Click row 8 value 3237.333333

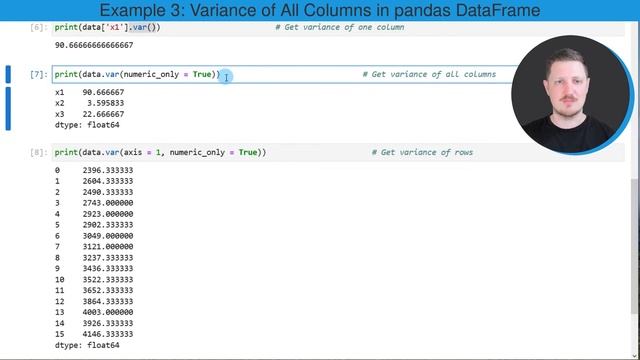pos(108,258)
